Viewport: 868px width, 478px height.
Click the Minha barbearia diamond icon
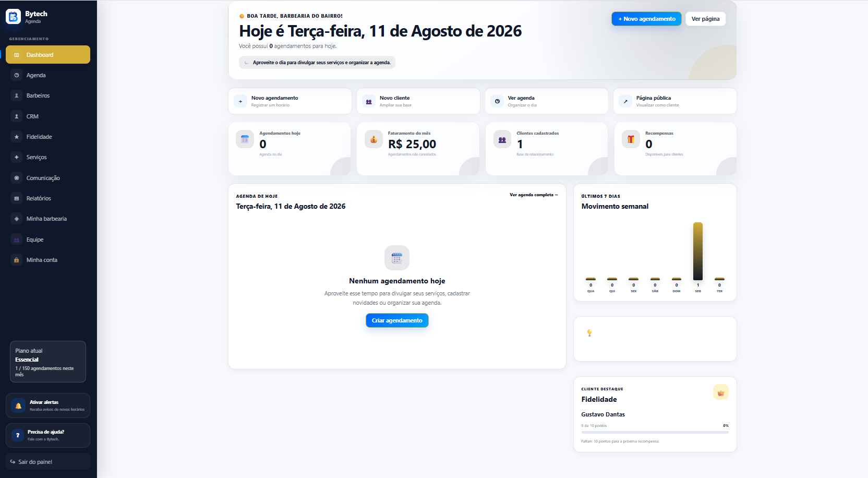point(17,219)
